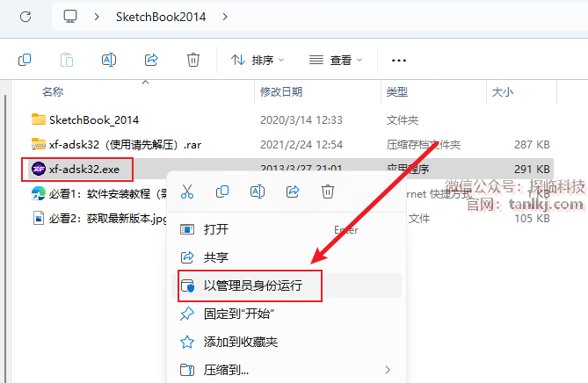Click the 2020/3/14 12:33 date cell
588x383 pixels.
coord(301,120)
